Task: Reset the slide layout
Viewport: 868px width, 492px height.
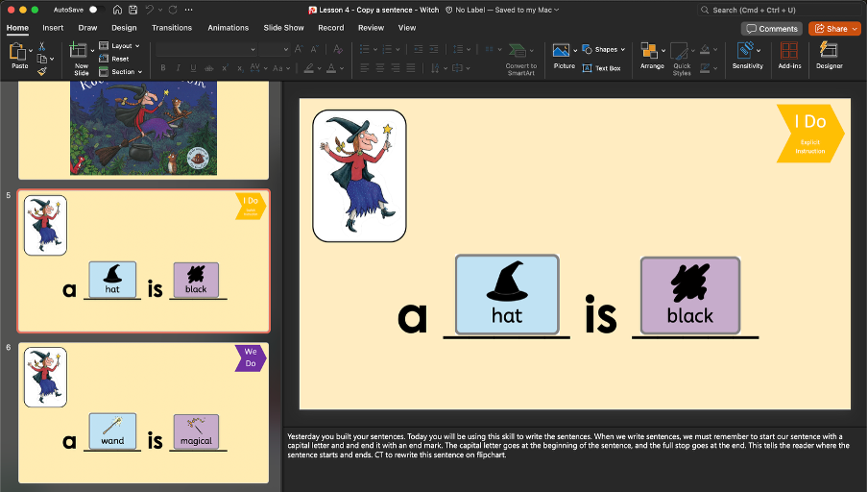Action: point(114,59)
